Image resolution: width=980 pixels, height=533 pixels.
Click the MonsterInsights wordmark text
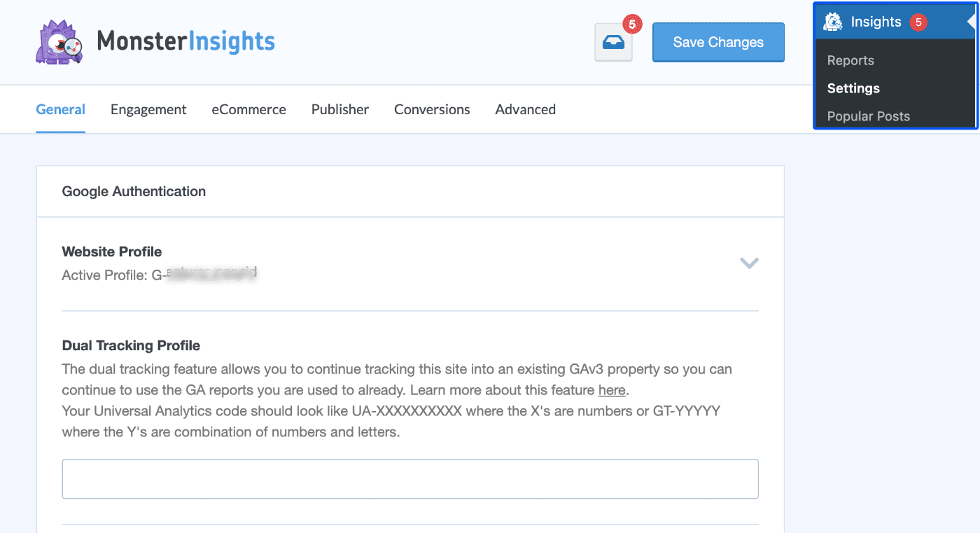click(x=185, y=42)
